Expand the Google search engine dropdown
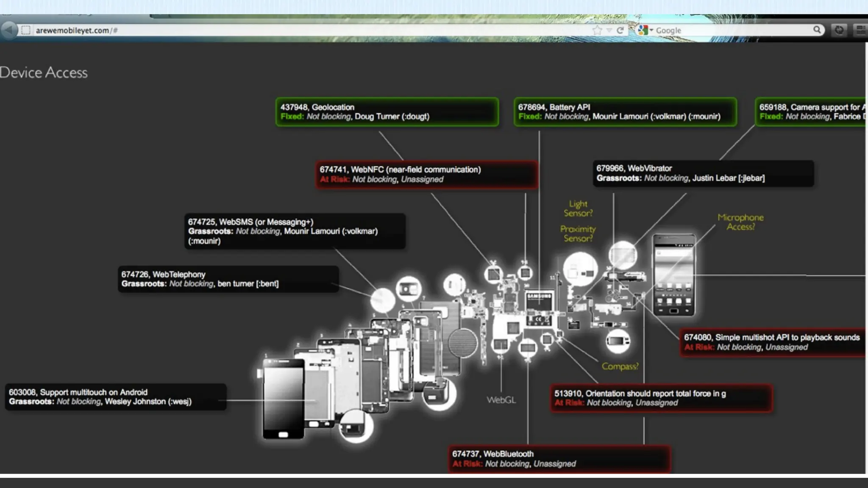Screen dimensions: 868x488 point(651,30)
